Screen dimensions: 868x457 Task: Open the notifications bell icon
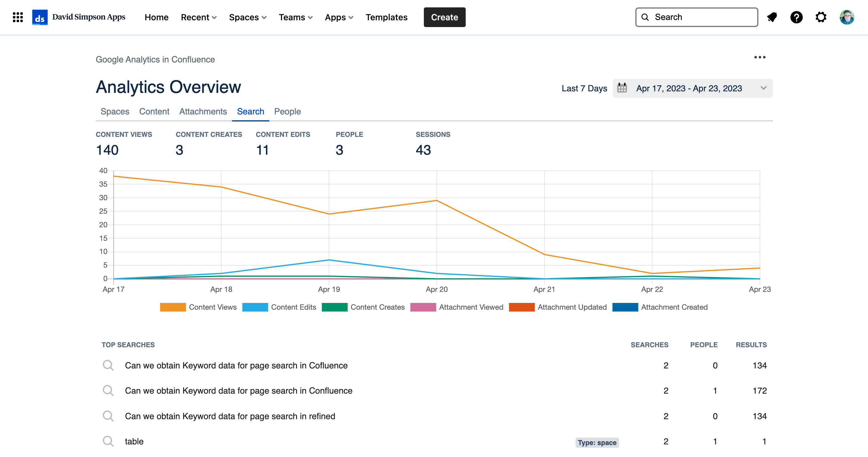(772, 17)
